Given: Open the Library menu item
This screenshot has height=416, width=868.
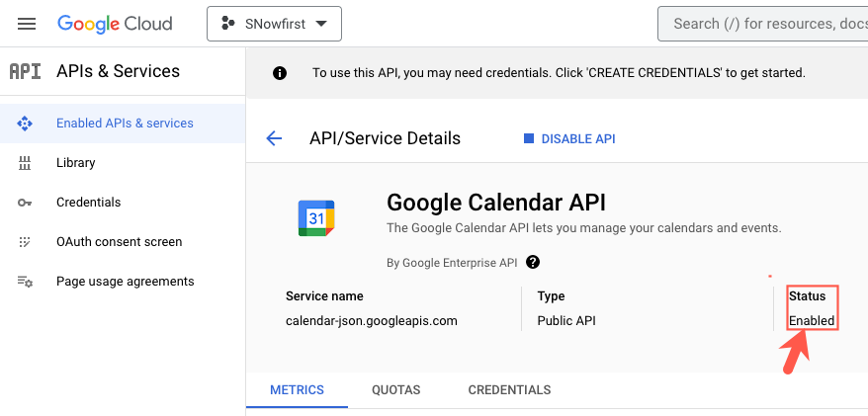Looking at the screenshot, I should (123, 163).
